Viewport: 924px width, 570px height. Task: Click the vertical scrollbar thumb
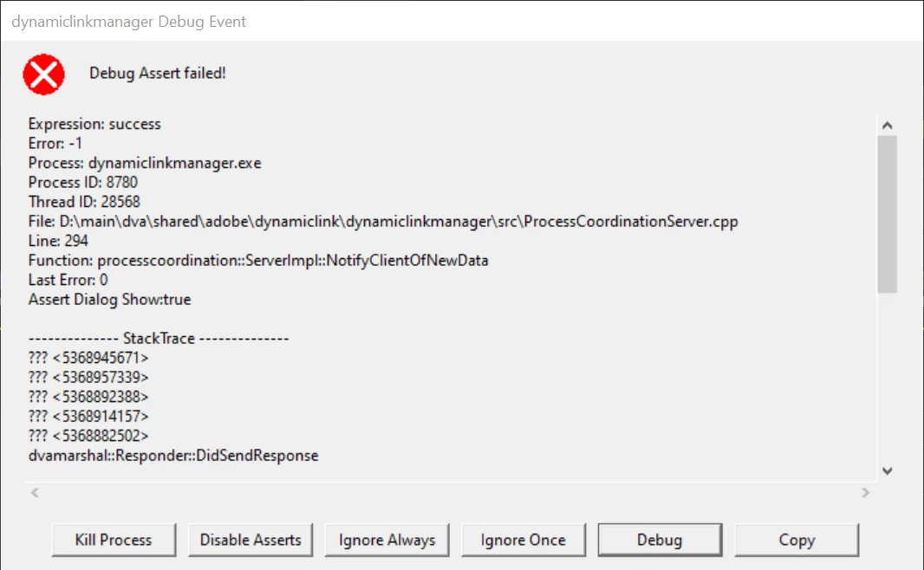(887, 214)
